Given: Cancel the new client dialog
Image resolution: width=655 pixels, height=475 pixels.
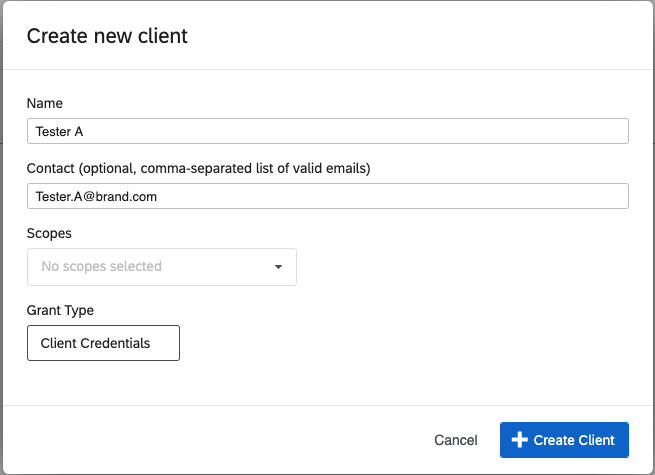Looking at the screenshot, I should 455,440.
